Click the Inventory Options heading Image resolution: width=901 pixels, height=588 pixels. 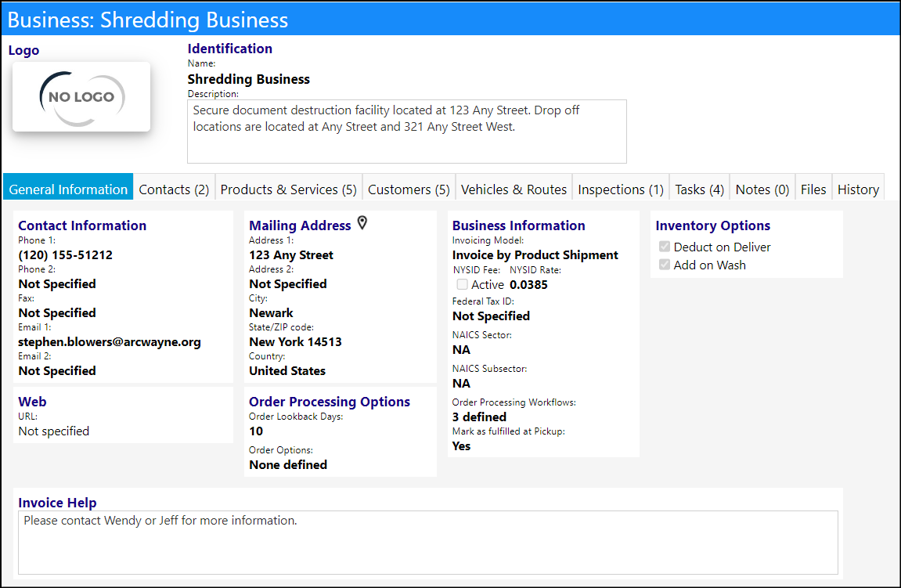[x=712, y=225]
